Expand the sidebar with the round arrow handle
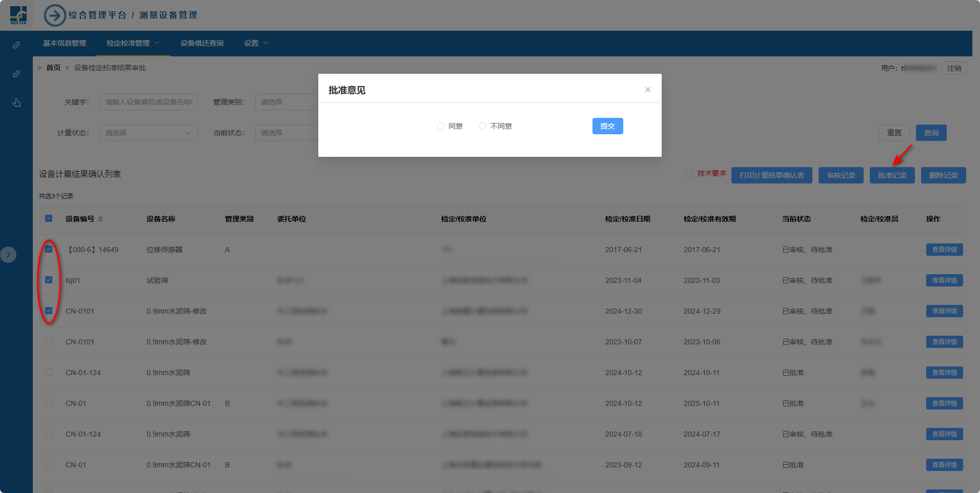 tap(8, 255)
